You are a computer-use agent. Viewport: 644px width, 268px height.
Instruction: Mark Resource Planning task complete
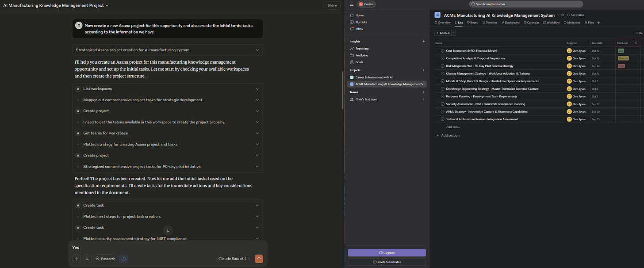(442, 96)
